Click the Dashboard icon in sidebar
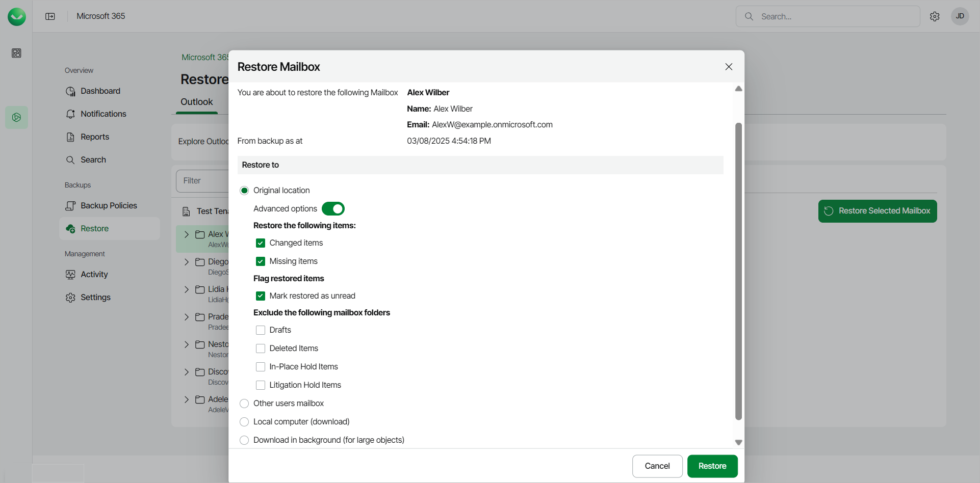 (x=70, y=91)
